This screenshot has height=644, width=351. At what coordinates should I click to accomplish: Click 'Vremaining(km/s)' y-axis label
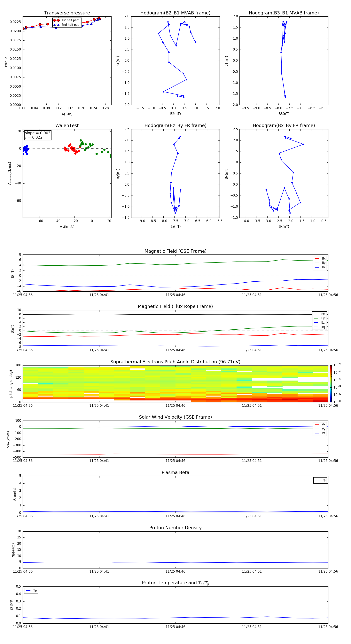(x=10, y=173)
